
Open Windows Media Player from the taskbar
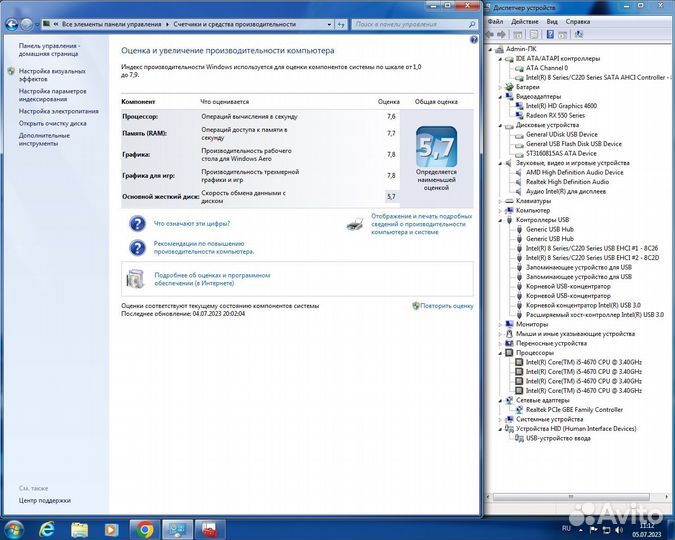coord(111,529)
